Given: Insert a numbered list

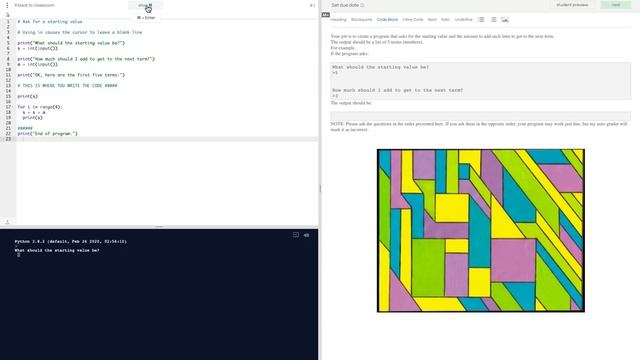Looking at the screenshot, I should coord(481,20).
